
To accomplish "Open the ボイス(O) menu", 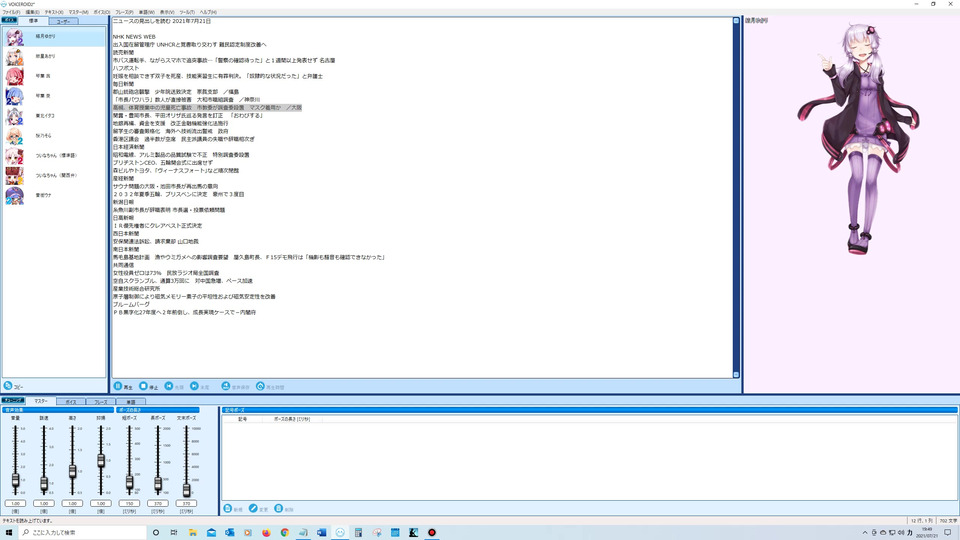I will coord(102,12).
